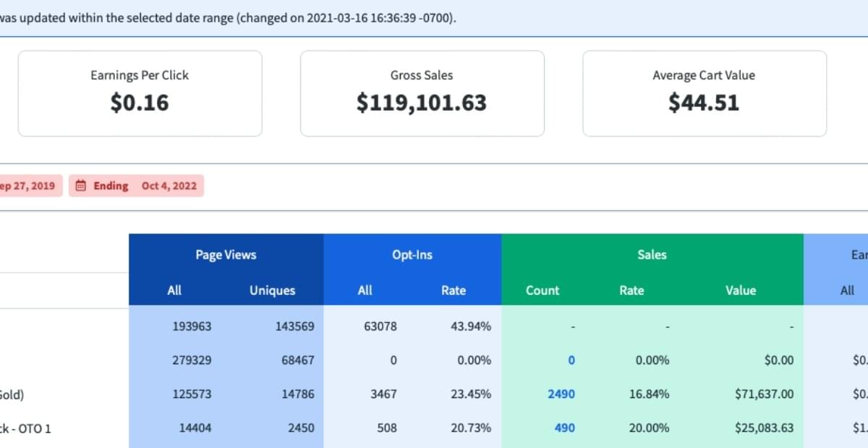Select the Earnings Per Click card
Image resolution: width=868 pixels, height=448 pixels.
(140, 93)
